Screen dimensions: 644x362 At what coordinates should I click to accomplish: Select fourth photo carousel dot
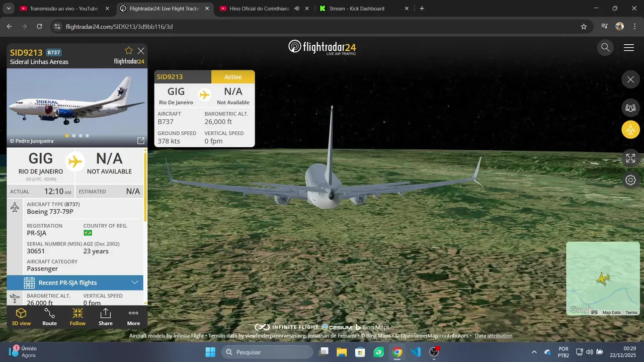(x=87, y=136)
